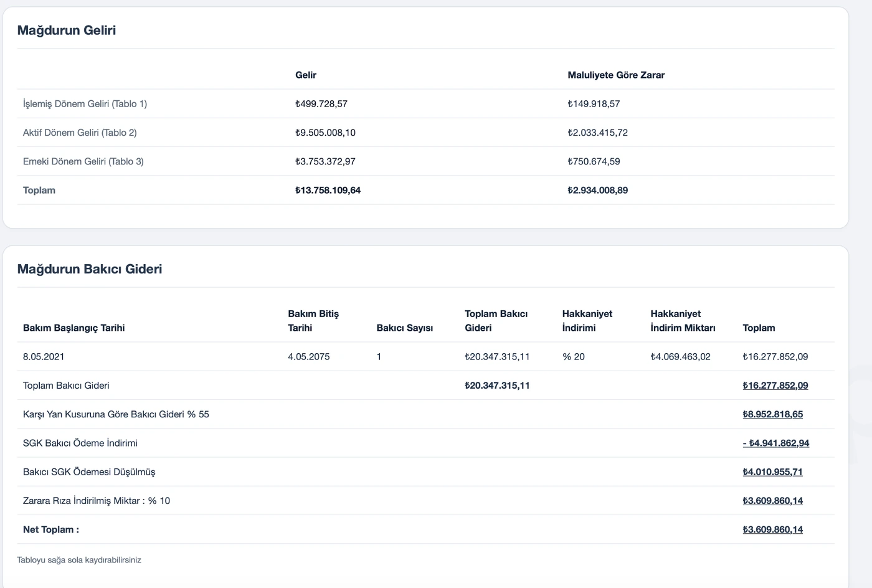Click the "Maluliyete Göre Zarar" column header
The width and height of the screenshot is (872, 588).
pos(616,75)
